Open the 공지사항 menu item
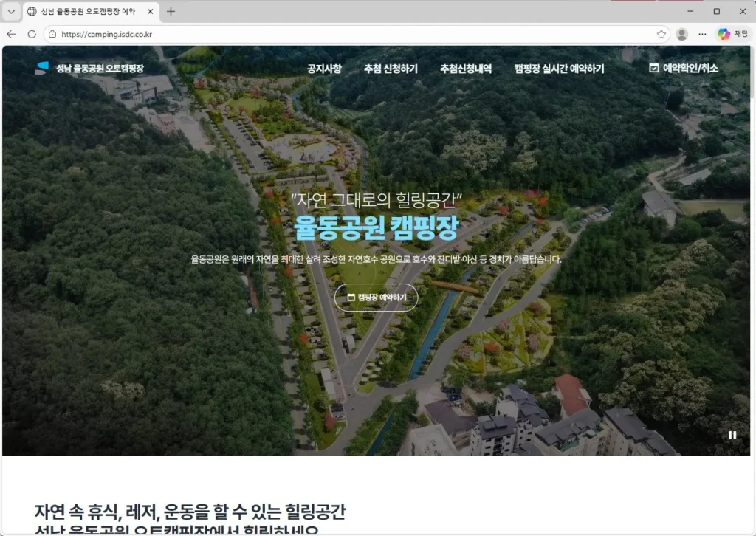This screenshot has height=536, width=756. coord(324,69)
